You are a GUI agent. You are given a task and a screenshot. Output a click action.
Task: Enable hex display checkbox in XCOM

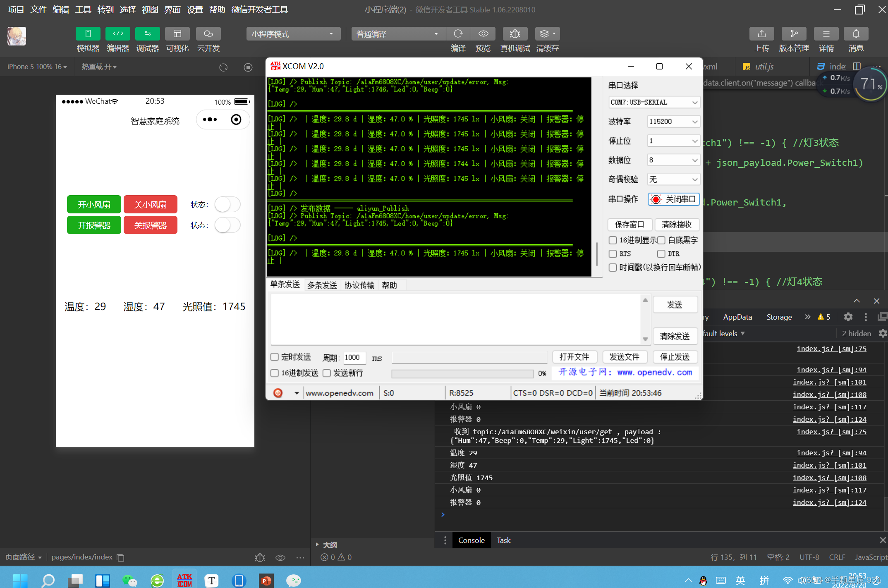(613, 240)
